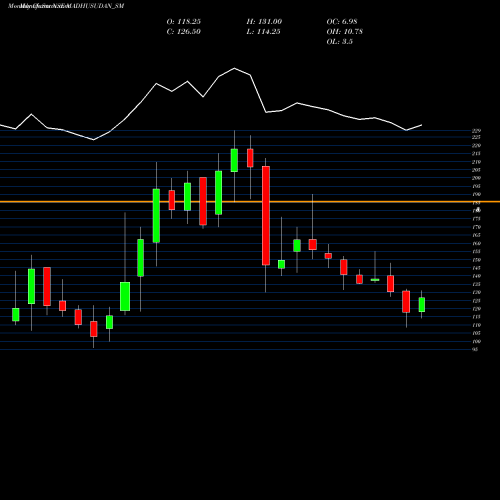Viewport: 500px width, 500px height.
Task: Click the 95 label at the axis bottom
Action: [x=475, y=350]
